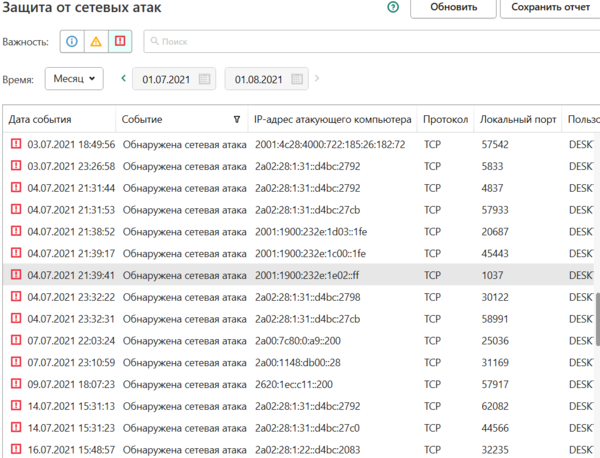
Task: Sort by Локальный порт column header
Action: (x=516, y=120)
